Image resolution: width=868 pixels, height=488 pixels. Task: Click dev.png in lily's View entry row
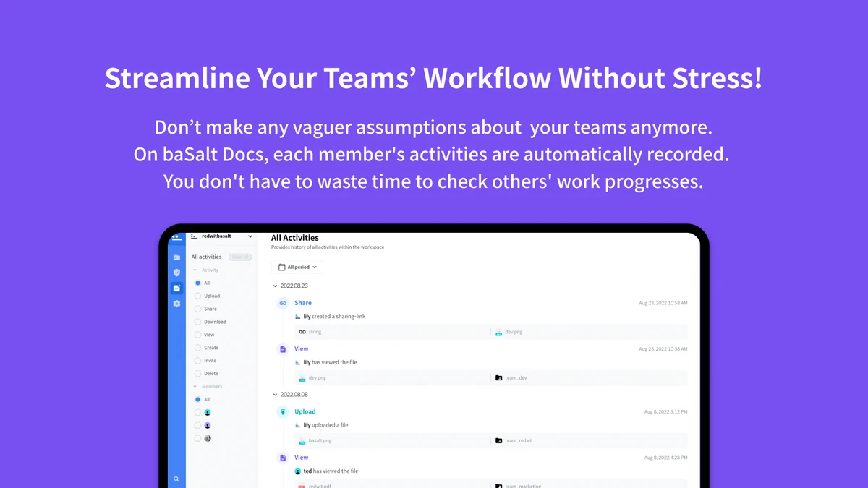tap(318, 377)
